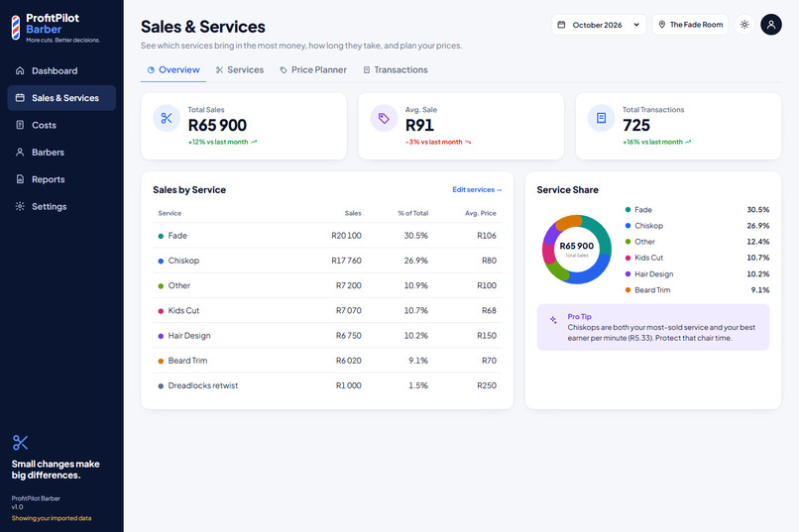
Task: Click the Total Sales value R65 900
Action: coord(217,125)
